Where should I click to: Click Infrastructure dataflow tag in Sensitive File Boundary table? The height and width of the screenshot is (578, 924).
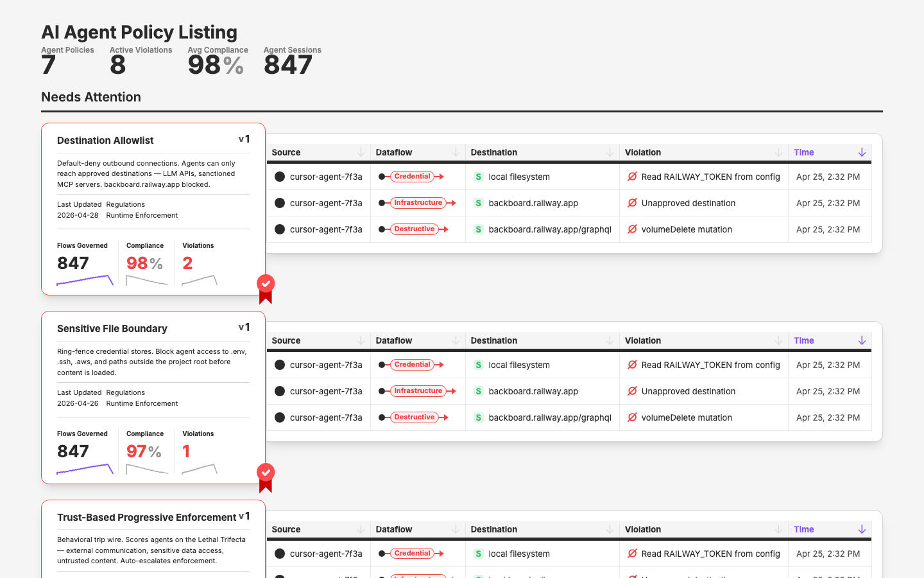pyautogui.click(x=418, y=391)
